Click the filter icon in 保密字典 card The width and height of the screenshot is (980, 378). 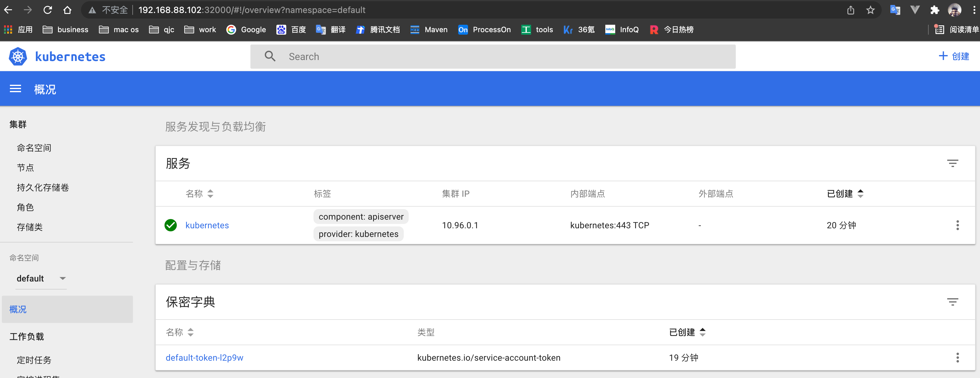point(952,302)
